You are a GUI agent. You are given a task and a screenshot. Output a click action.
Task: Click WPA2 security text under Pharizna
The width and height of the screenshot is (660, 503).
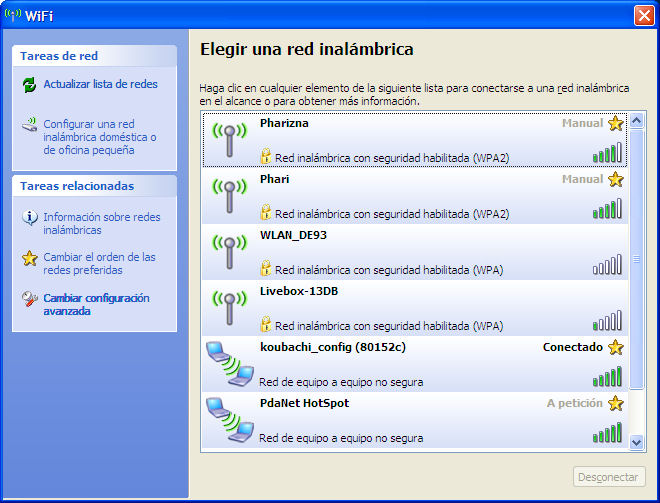click(392, 158)
